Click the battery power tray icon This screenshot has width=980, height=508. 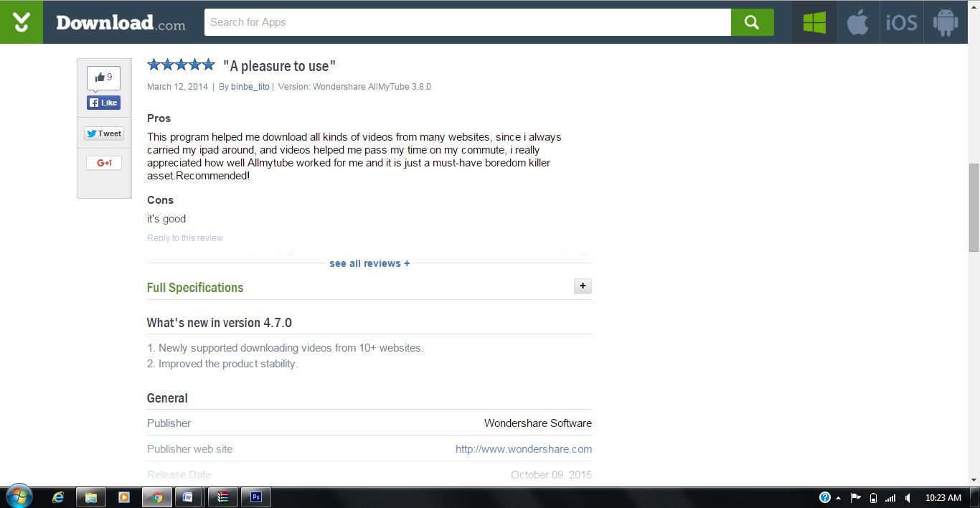[x=873, y=497]
